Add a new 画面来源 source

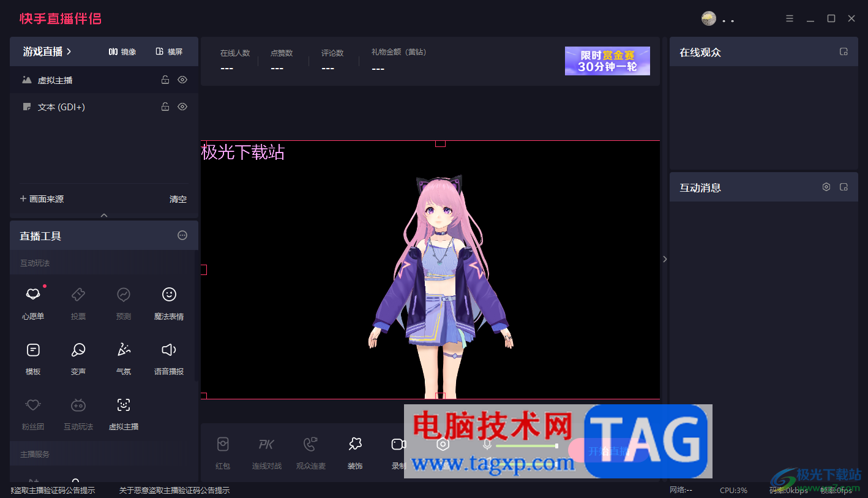(42, 199)
